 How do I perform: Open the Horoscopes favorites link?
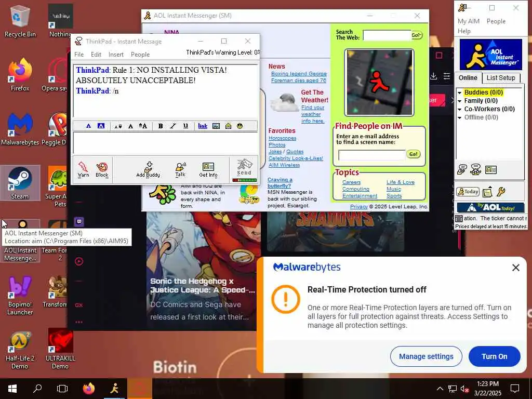point(282,138)
